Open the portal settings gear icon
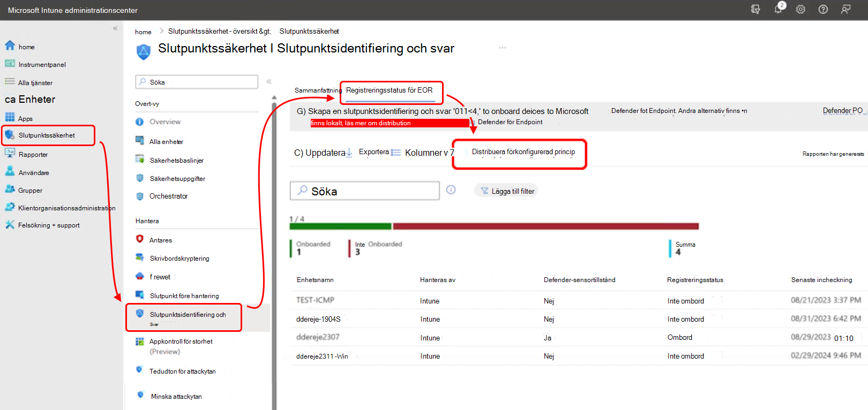The image size is (868, 410). (x=800, y=9)
